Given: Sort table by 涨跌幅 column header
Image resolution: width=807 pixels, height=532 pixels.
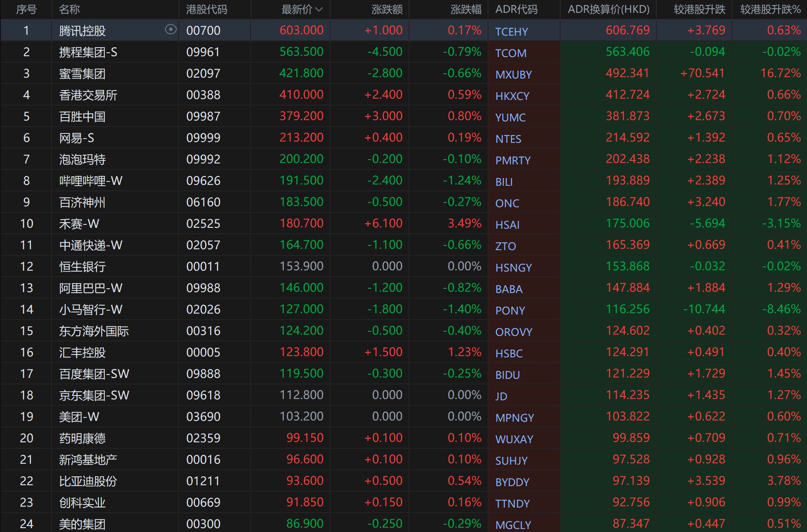Looking at the screenshot, I should 466,10.
